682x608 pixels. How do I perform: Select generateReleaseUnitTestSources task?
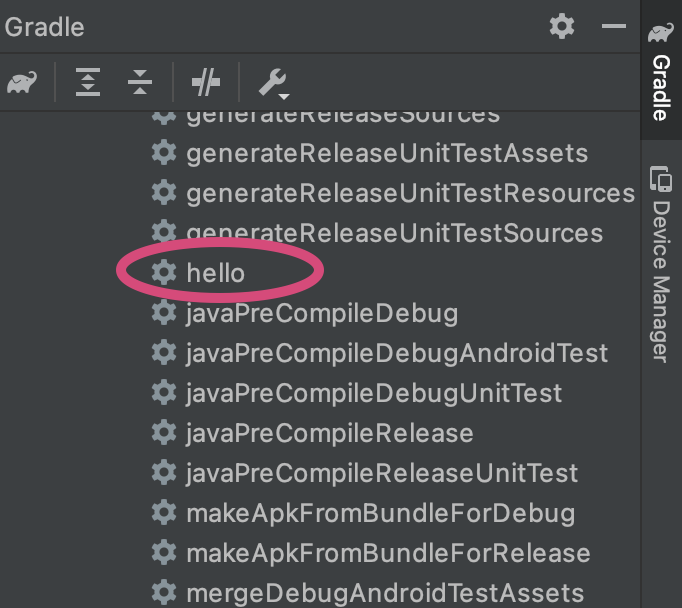[394, 233]
